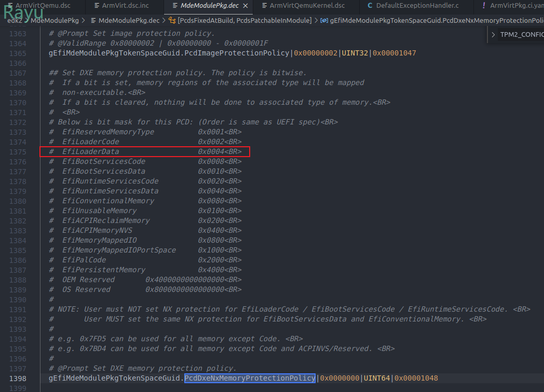The image size is (544, 392).
Task: Click the EfiMemoryMappedIO 0x0800 line
Action: coord(145,240)
